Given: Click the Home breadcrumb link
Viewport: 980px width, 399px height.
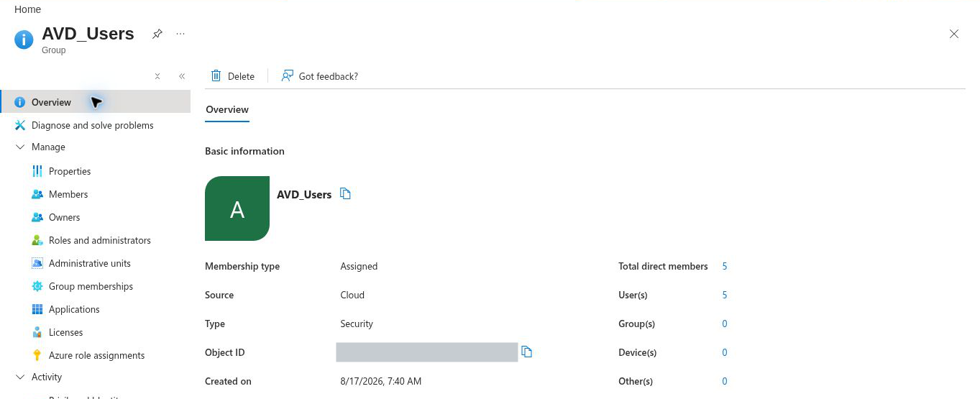Looking at the screenshot, I should (27, 9).
